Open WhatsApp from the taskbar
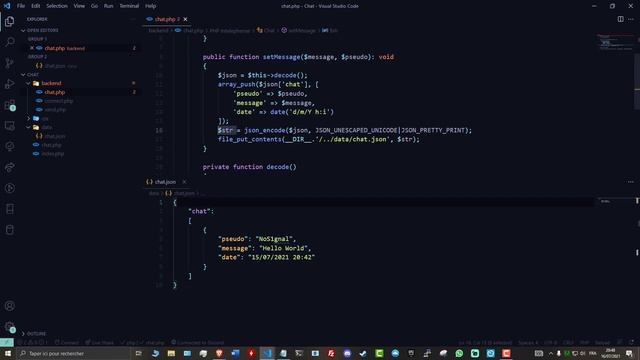 click(459, 353)
